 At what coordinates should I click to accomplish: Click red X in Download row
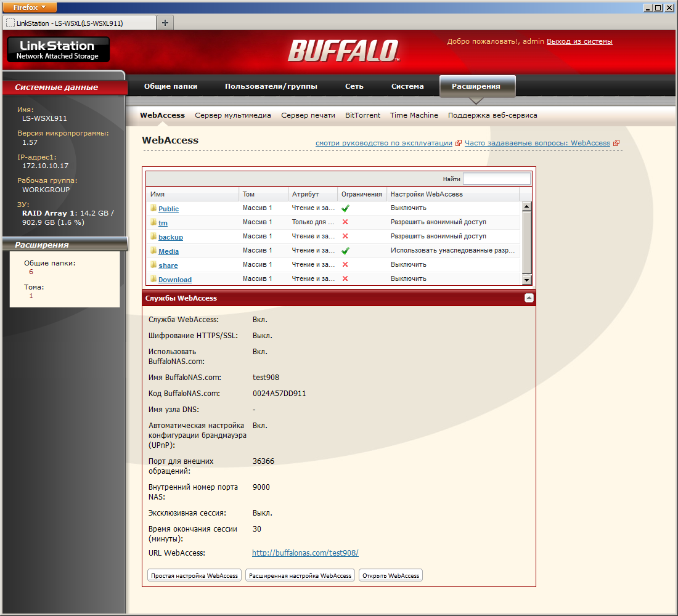point(345,278)
